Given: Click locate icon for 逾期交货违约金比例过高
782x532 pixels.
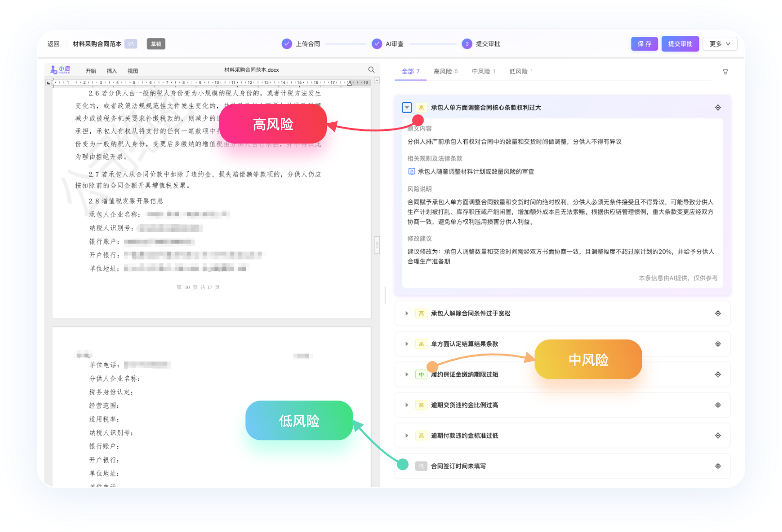Looking at the screenshot, I should [718, 405].
